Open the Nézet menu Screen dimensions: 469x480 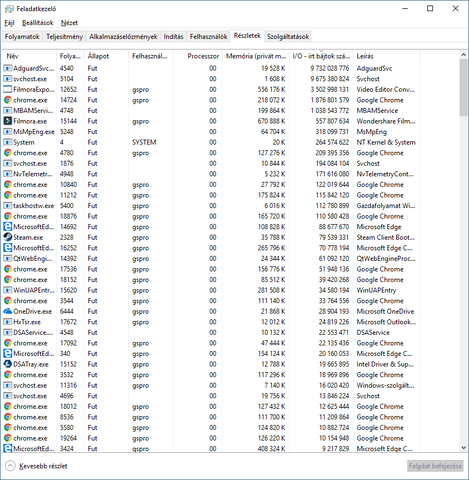(69, 23)
